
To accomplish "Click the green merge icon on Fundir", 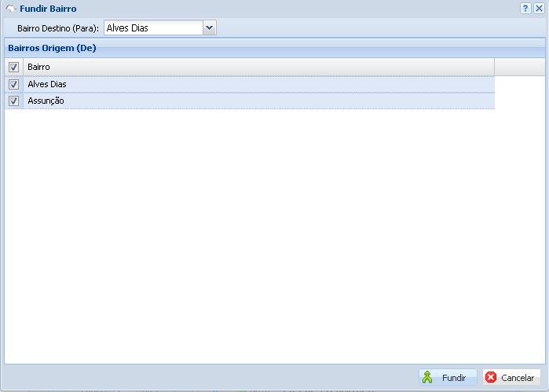I will click(427, 378).
